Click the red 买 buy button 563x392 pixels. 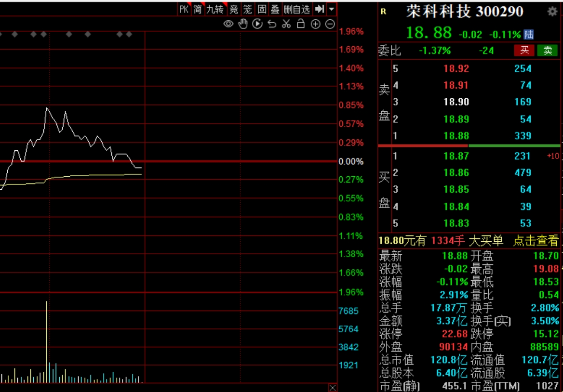524,50
